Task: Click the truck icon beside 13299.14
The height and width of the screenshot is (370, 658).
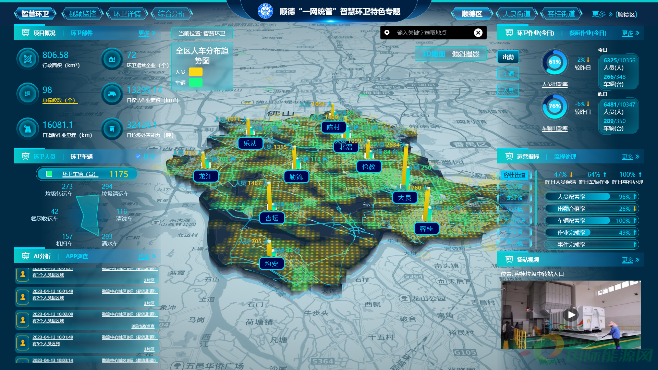Action: (112, 94)
